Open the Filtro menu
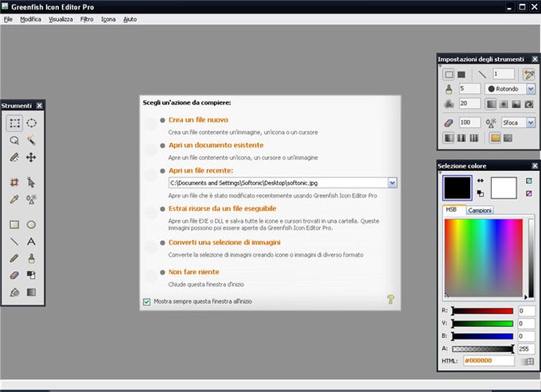The width and height of the screenshot is (541, 392). click(x=87, y=19)
